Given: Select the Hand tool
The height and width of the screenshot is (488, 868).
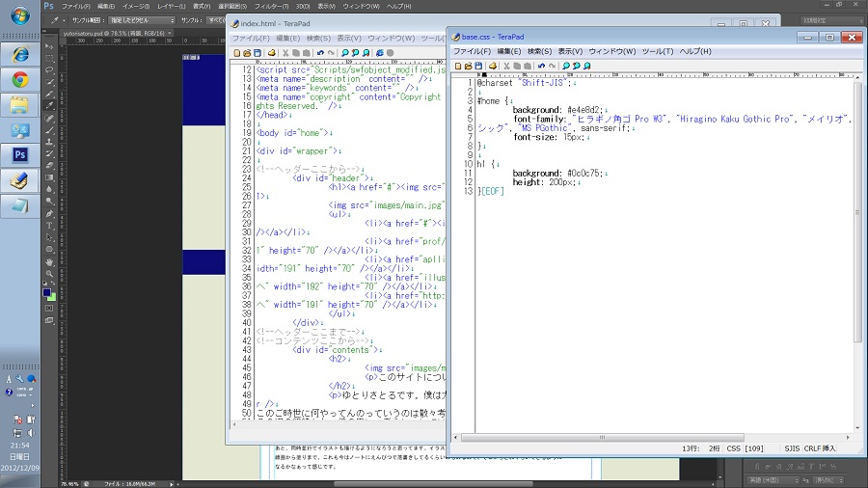Looking at the screenshot, I should (x=49, y=261).
